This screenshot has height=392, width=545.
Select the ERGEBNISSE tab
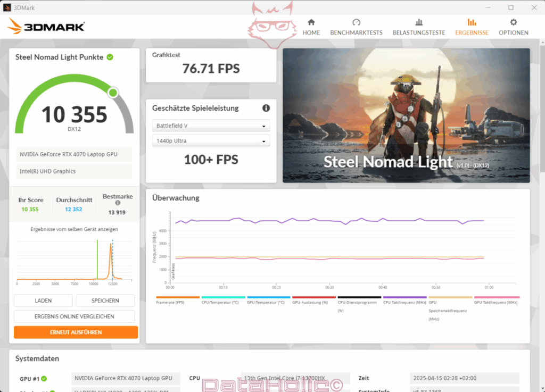[x=472, y=27]
